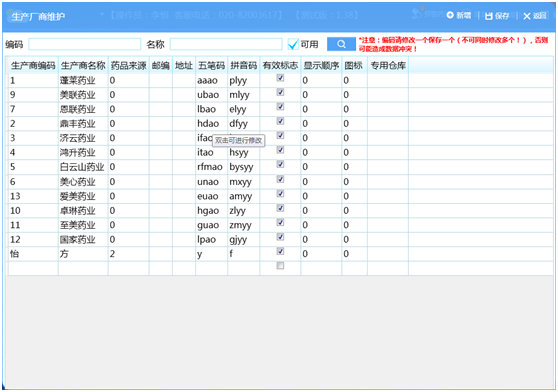Click the blue search magnifier button
This screenshot has width=558, height=392.
click(x=341, y=44)
